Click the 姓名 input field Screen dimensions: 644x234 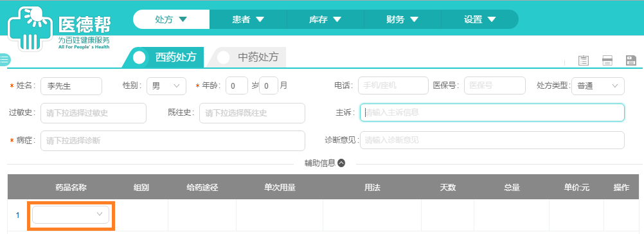click(71, 85)
